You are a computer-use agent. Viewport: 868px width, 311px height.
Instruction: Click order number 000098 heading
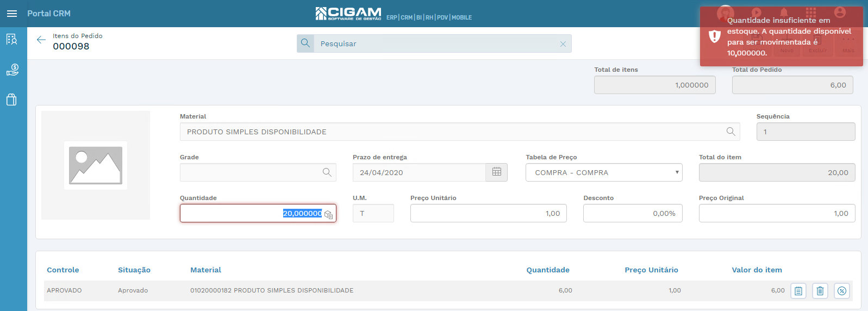click(71, 46)
